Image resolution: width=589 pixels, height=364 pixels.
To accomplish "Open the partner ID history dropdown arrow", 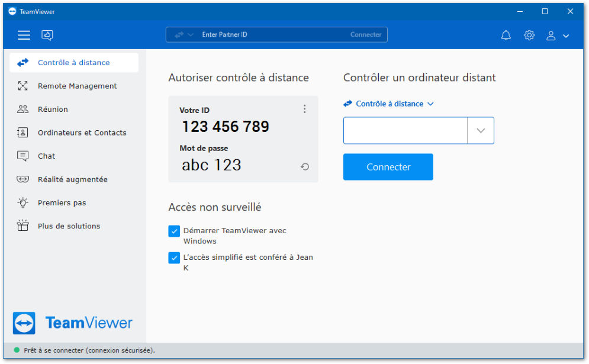I will click(x=481, y=130).
